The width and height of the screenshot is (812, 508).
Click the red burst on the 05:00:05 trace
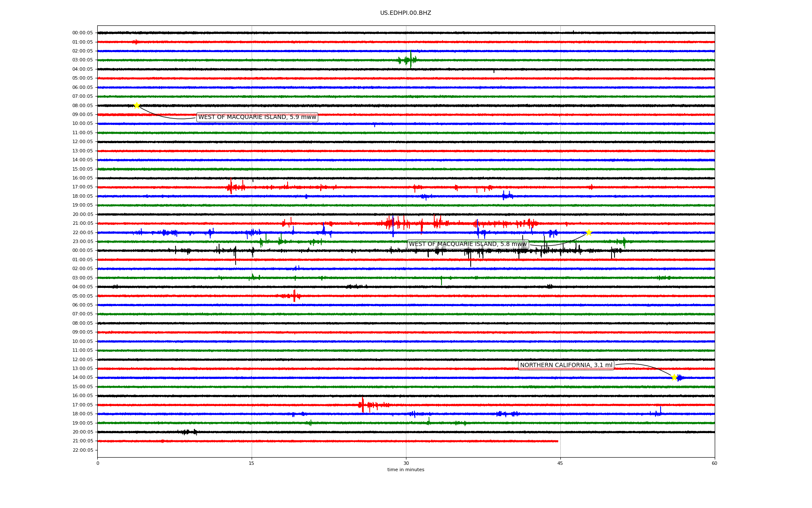point(294,296)
